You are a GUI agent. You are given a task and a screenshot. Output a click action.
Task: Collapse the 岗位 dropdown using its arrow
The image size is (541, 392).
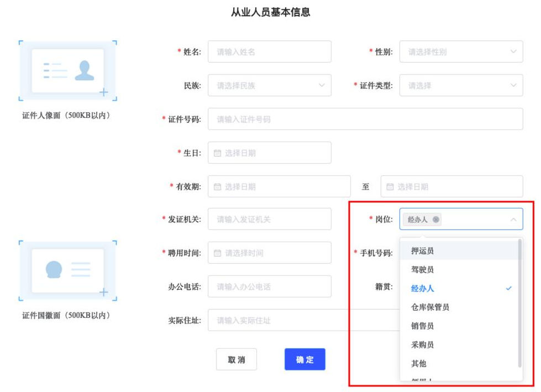[x=513, y=219]
